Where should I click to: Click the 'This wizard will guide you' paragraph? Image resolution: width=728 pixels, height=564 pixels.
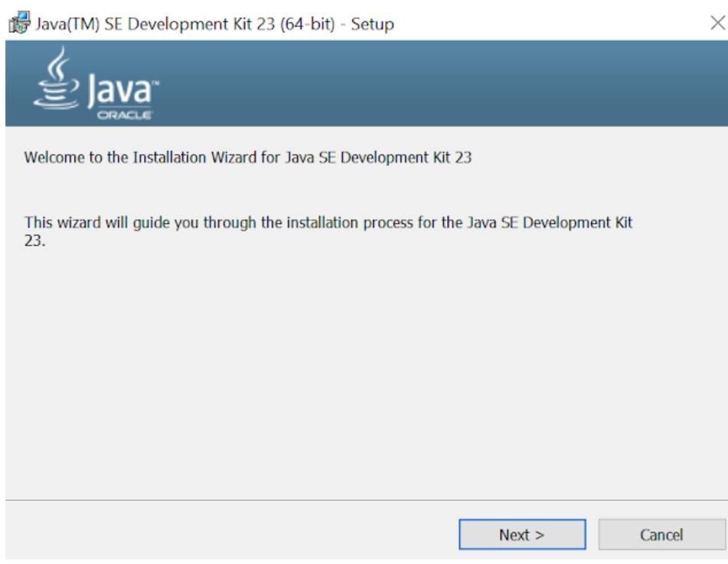(x=328, y=231)
